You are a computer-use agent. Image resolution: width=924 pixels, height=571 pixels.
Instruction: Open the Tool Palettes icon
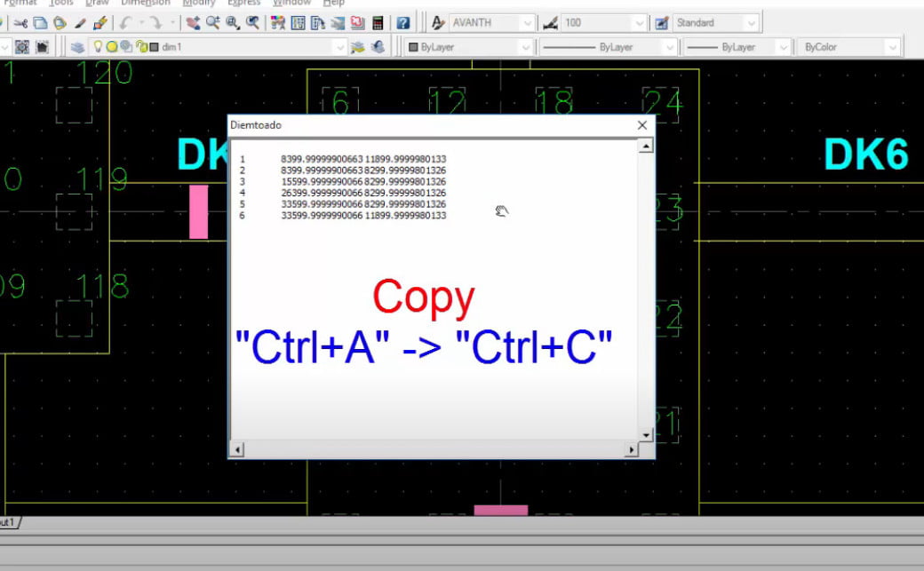318,23
